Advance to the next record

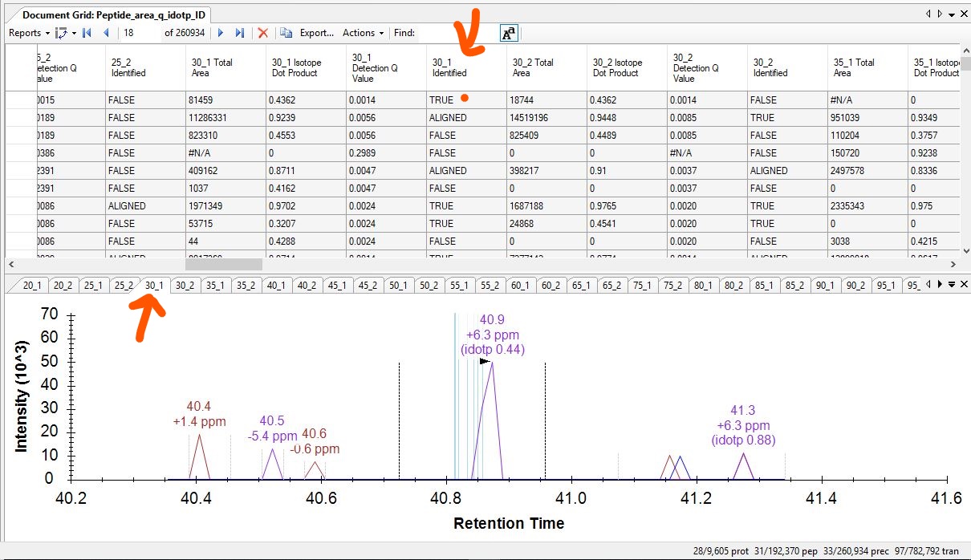tap(221, 33)
